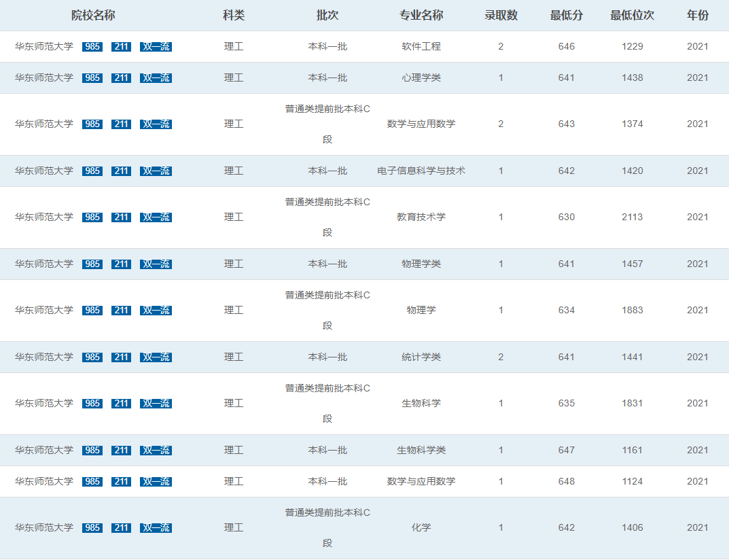This screenshot has width=729, height=560.
Task: Click the rank 1406 cell
Action: (x=633, y=527)
